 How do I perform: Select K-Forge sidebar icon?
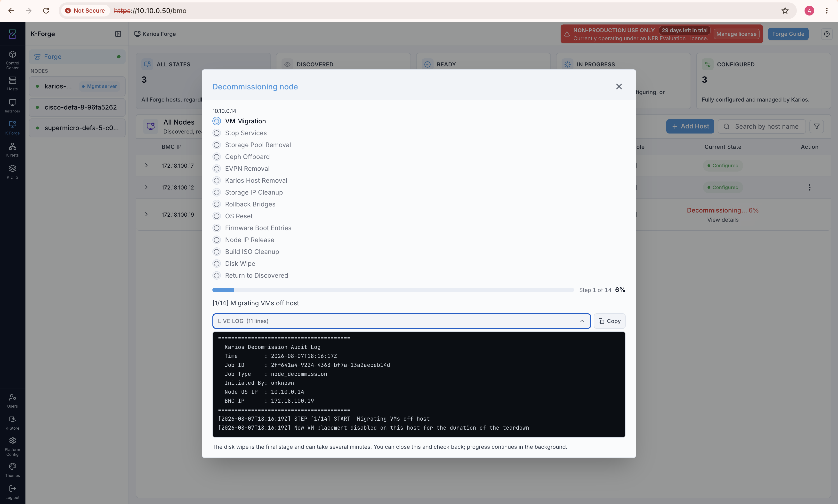pos(13,128)
